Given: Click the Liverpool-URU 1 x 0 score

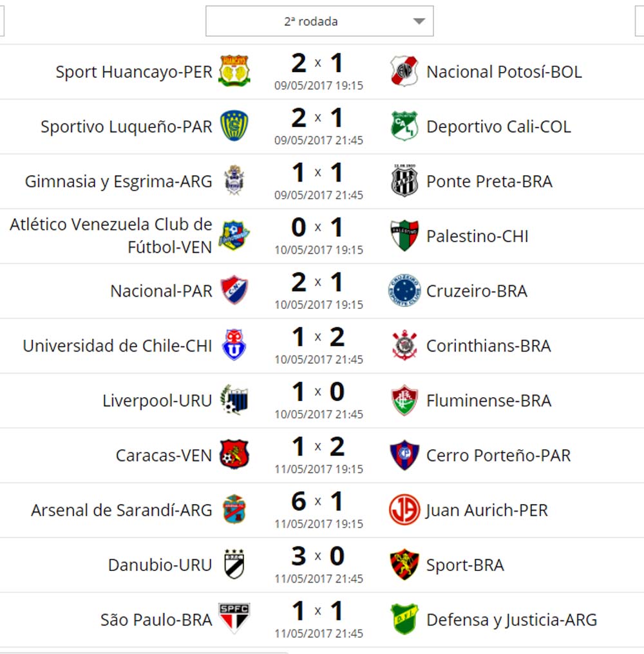Looking at the screenshot, I should pyautogui.click(x=317, y=392).
